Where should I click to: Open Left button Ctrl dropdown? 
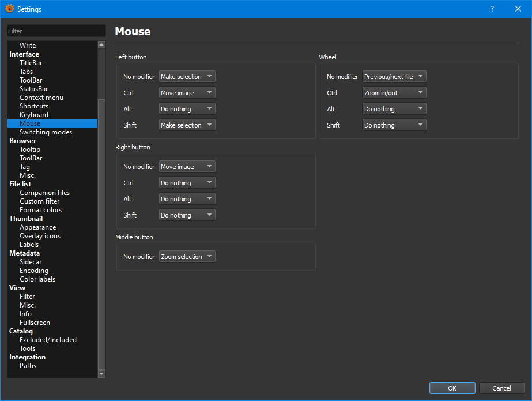pyautogui.click(x=187, y=93)
